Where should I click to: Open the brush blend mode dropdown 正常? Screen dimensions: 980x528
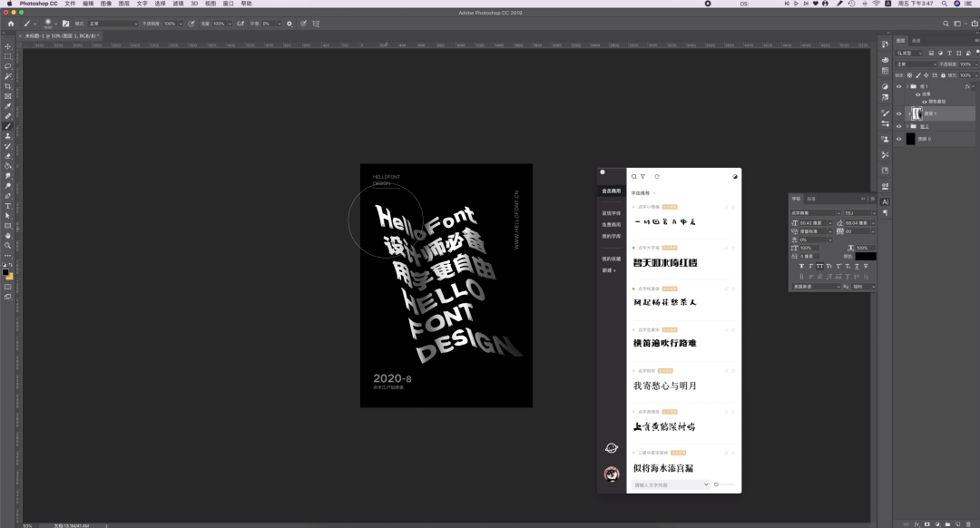pyautogui.click(x=113, y=23)
